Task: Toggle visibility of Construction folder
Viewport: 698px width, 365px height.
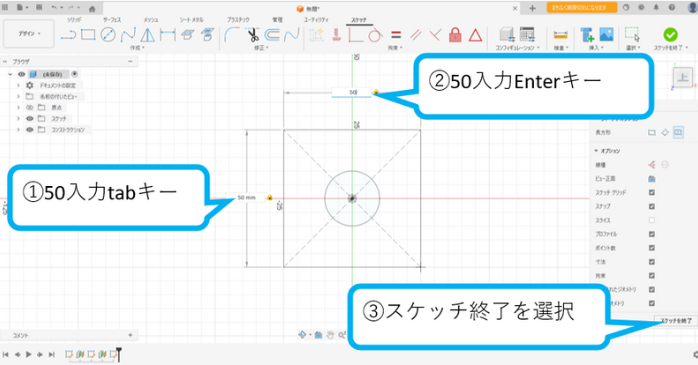Action: click(x=29, y=130)
